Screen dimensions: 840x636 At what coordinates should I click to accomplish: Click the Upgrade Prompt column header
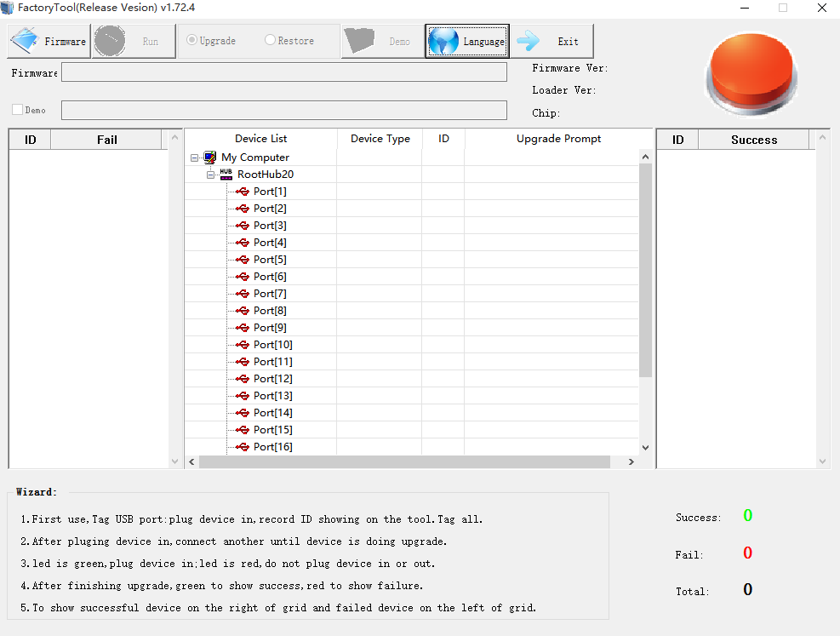[x=559, y=139]
